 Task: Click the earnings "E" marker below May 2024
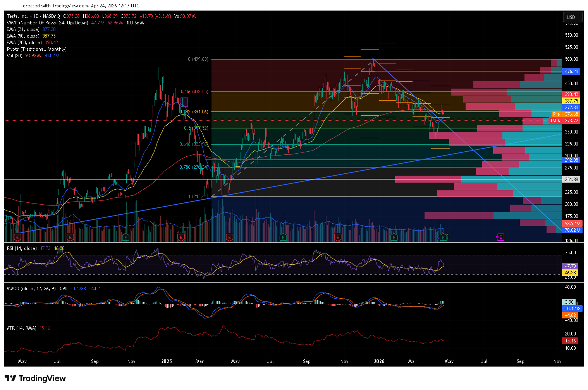pos(17,237)
